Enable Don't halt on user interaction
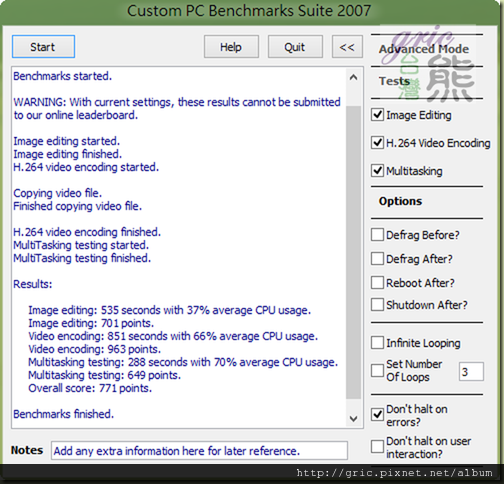The width and height of the screenshot is (504, 484). coord(377,447)
